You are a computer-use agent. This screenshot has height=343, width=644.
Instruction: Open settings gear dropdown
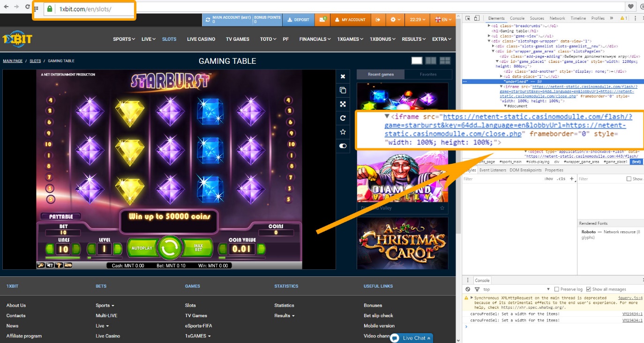(x=395, y=20)
